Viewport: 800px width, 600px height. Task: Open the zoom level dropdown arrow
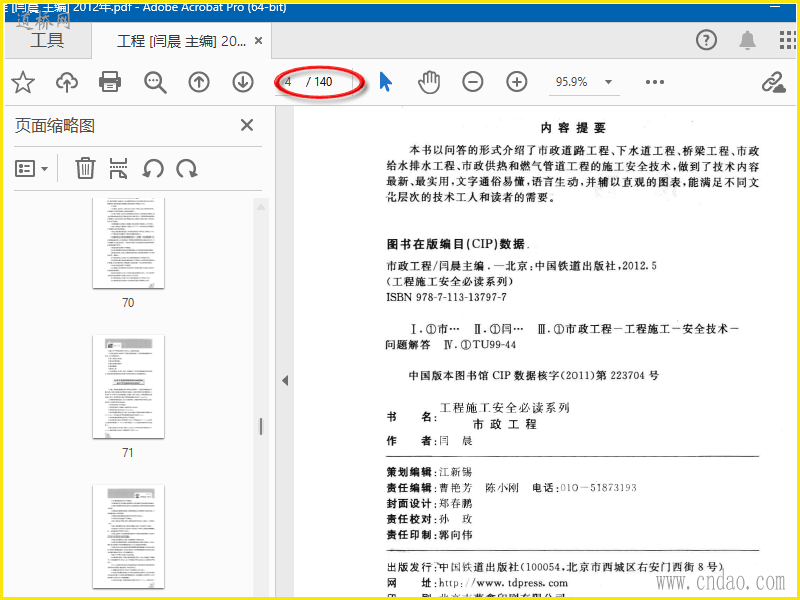[608, 82]
